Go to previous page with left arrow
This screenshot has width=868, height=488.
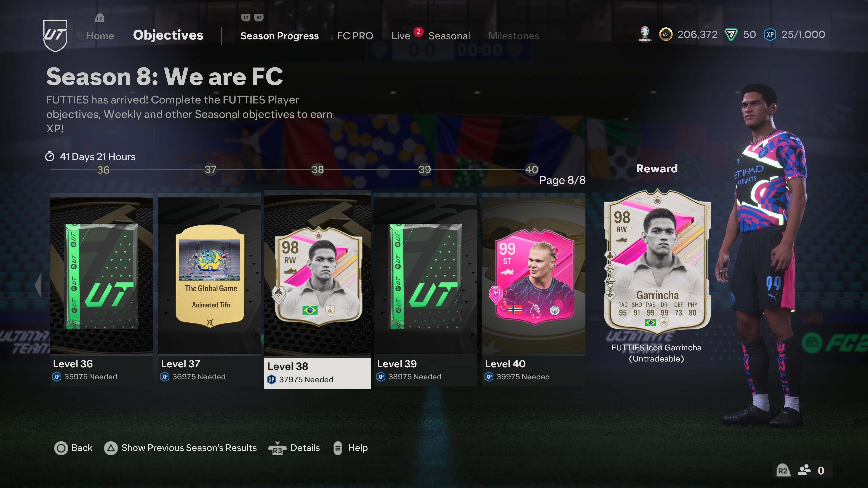[38, 285]
